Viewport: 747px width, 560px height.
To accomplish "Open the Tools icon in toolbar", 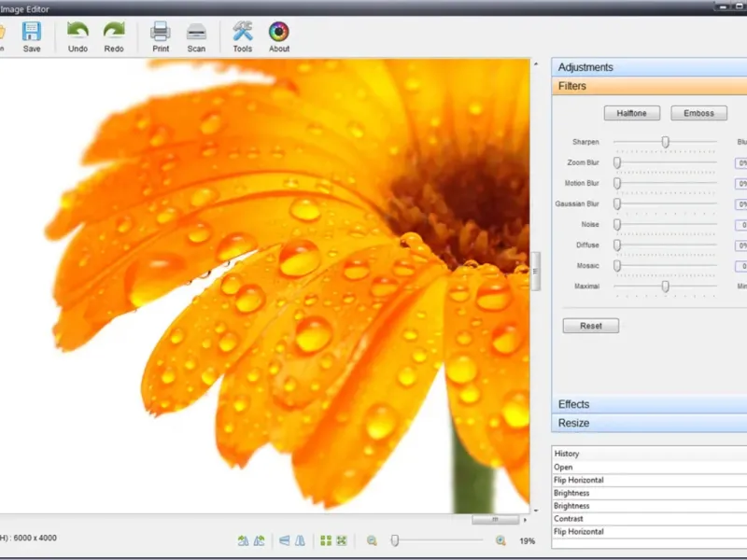I will pyautogui.click(x=243, y=33).
